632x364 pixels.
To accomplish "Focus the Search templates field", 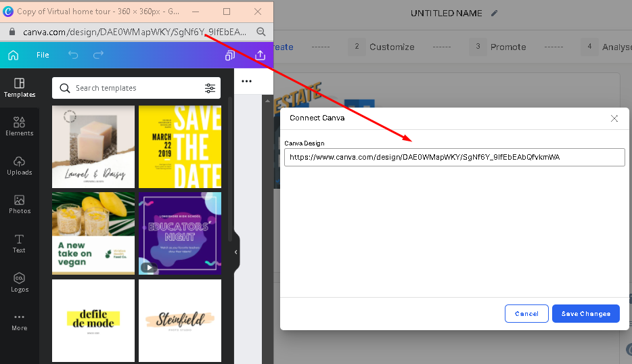I will pos(136,88).
